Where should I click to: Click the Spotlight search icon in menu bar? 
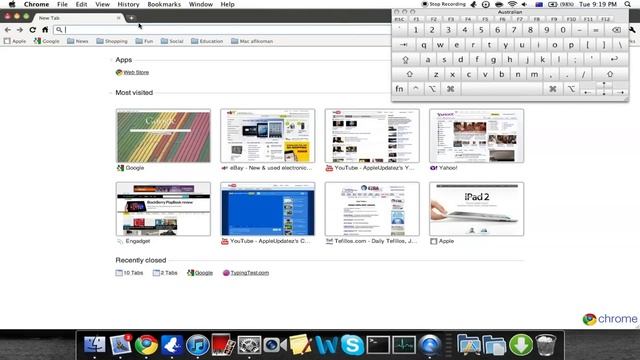click(628, 4)
